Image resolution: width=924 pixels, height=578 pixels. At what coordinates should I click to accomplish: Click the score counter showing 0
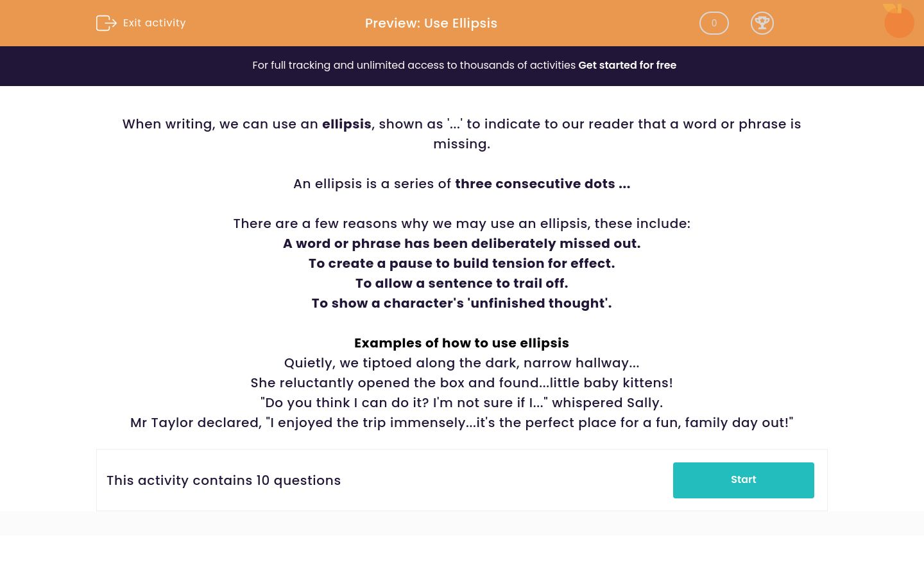click(x=714, y=23)
